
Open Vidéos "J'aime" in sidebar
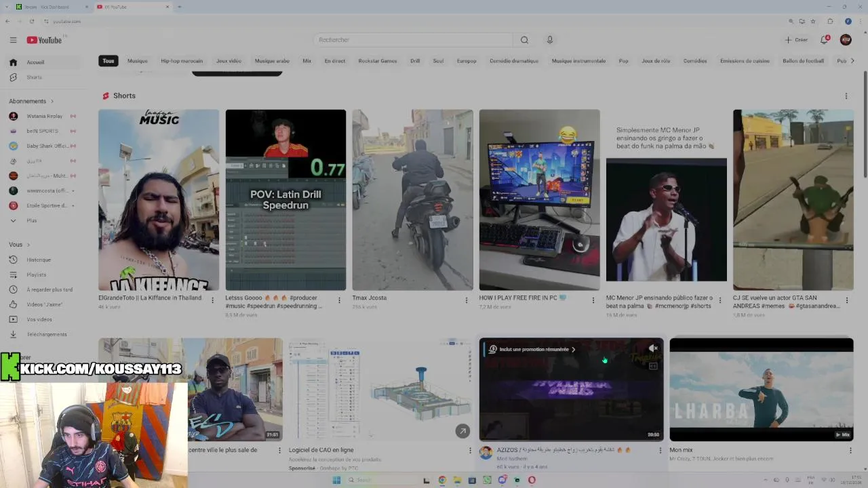coord(44,304)
